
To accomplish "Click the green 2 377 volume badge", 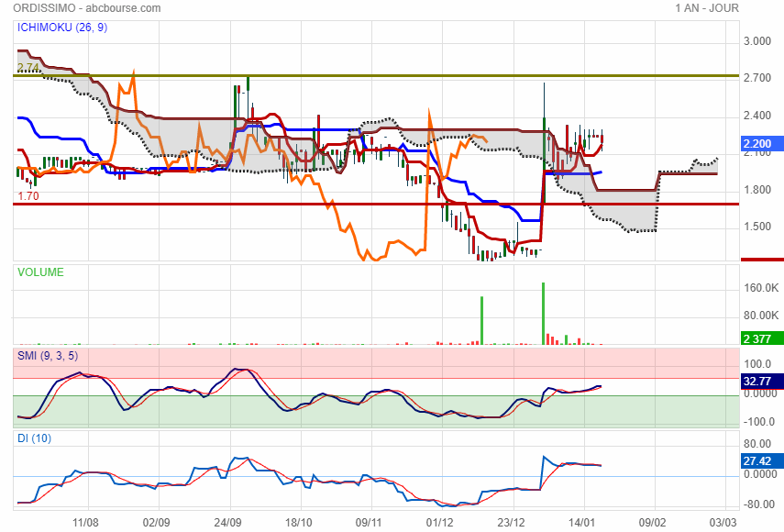I will (x=762, y=338).
